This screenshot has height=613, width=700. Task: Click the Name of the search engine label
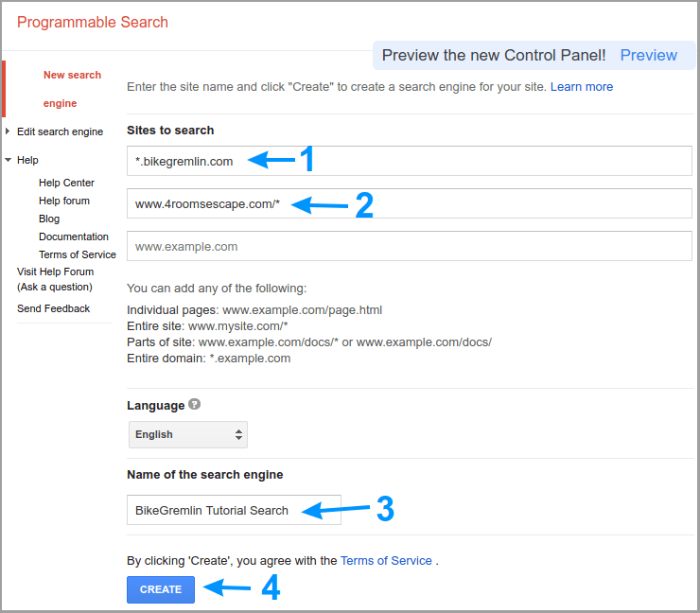pos(205,474)
